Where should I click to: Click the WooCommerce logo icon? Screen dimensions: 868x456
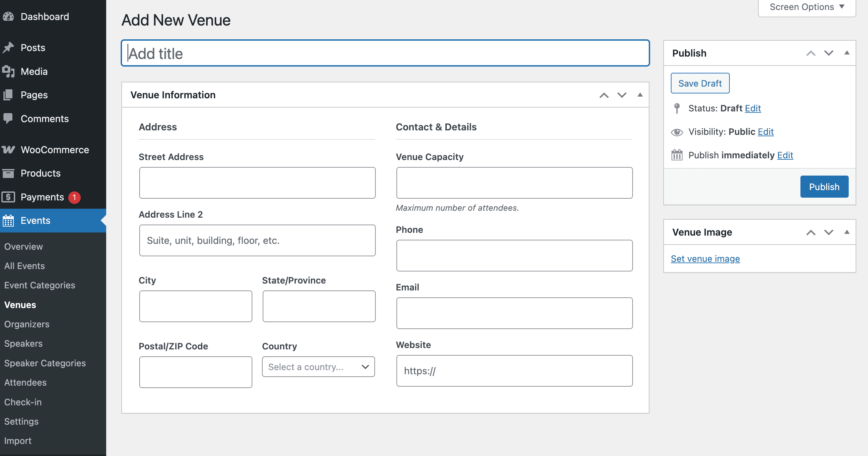click(8, 150)
